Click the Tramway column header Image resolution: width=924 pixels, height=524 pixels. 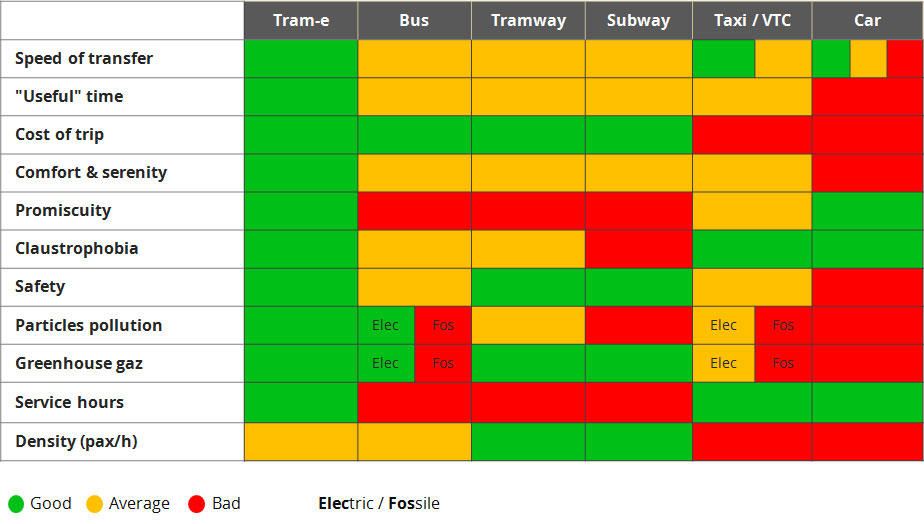point(528,21)
